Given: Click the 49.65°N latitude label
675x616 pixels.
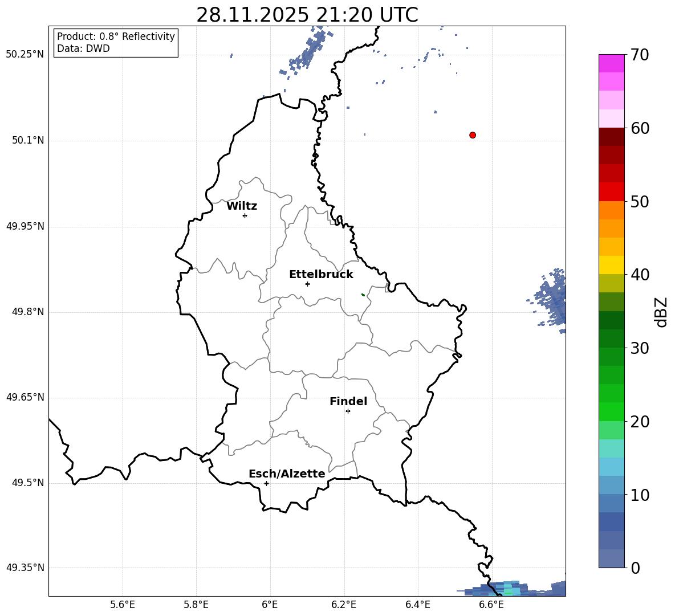Looking at the screenshot, I should pyautogui.click(x=25, y=397).
